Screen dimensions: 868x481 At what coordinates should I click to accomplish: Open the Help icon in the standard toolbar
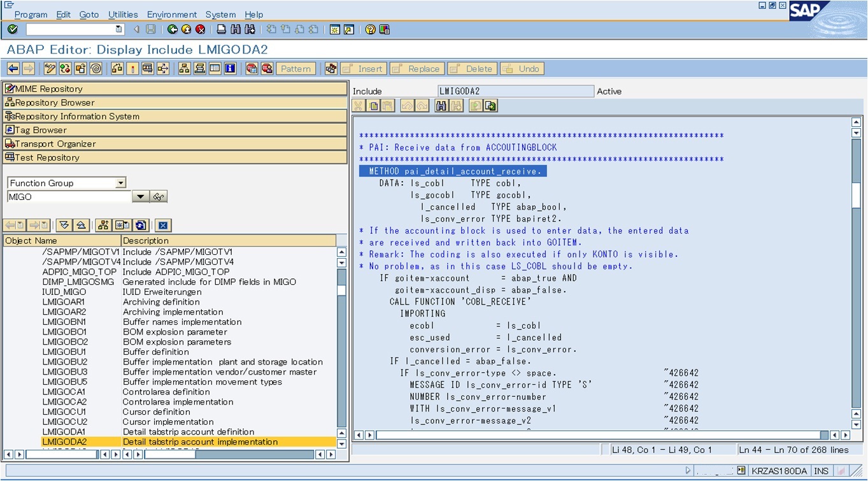(371, 29)
